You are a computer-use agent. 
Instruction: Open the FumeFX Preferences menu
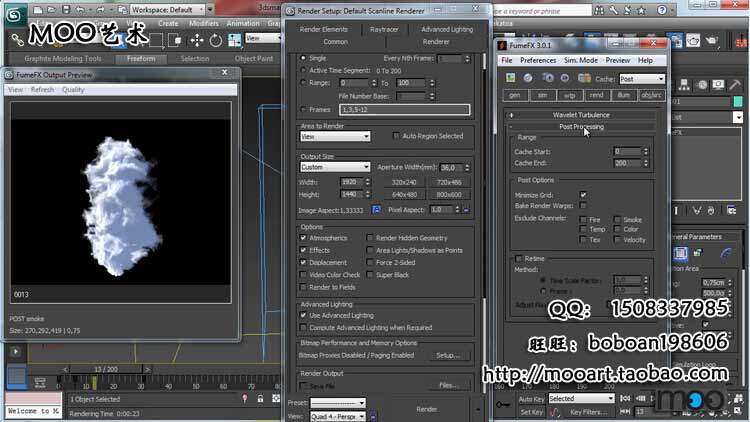point(538,60)
